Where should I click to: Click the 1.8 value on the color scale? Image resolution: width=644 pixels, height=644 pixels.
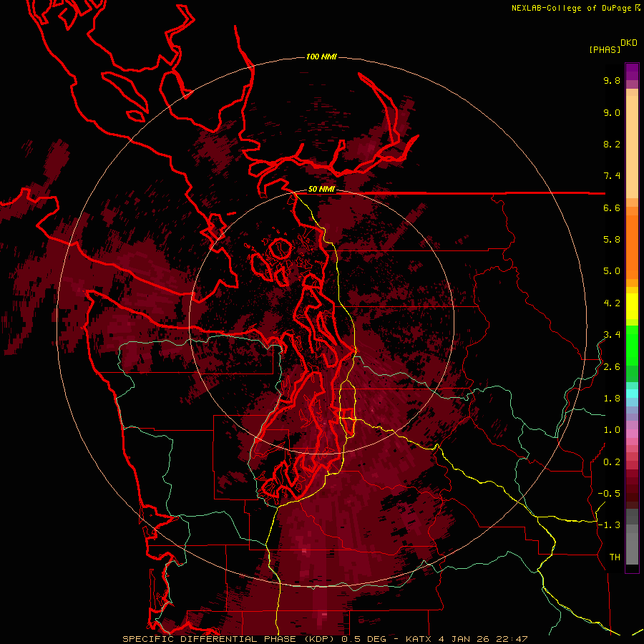[x=612, y=399]
